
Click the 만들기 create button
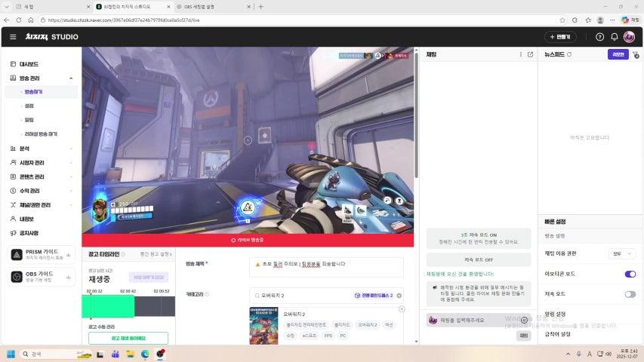(x=560, y=37)
